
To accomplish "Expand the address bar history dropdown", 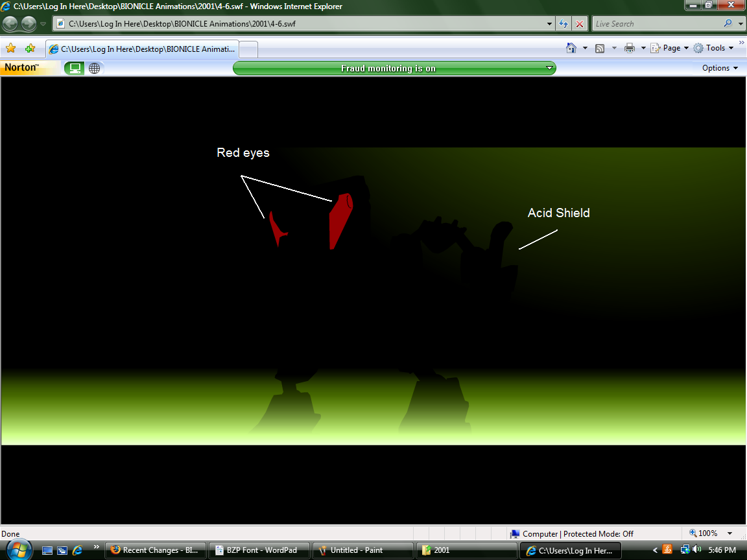I will pos(549,23).
